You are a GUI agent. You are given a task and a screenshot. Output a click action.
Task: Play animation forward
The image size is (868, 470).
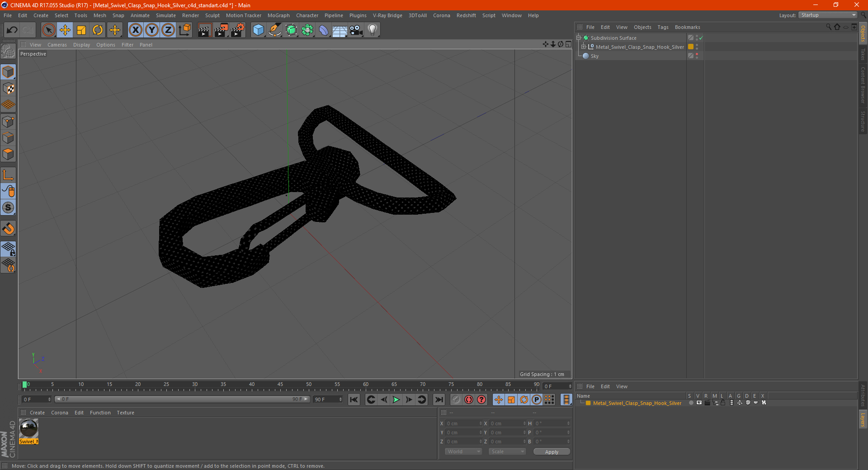[x=396, y=399]
